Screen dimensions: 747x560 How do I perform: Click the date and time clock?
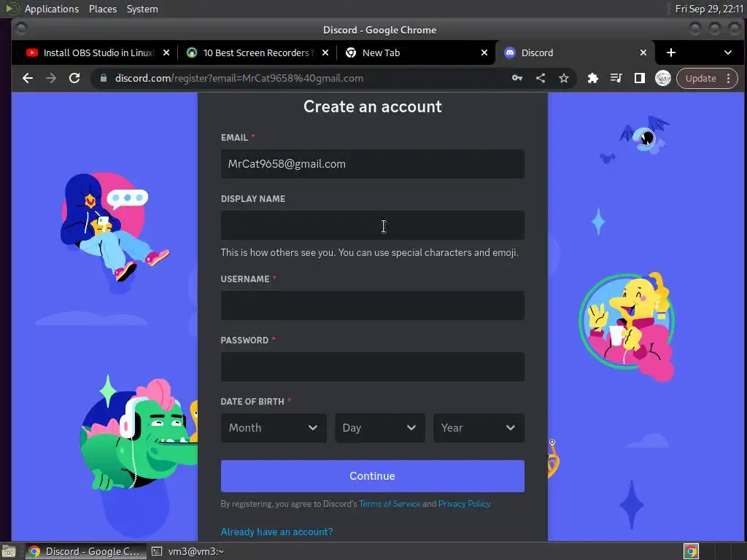coord(709,9)
